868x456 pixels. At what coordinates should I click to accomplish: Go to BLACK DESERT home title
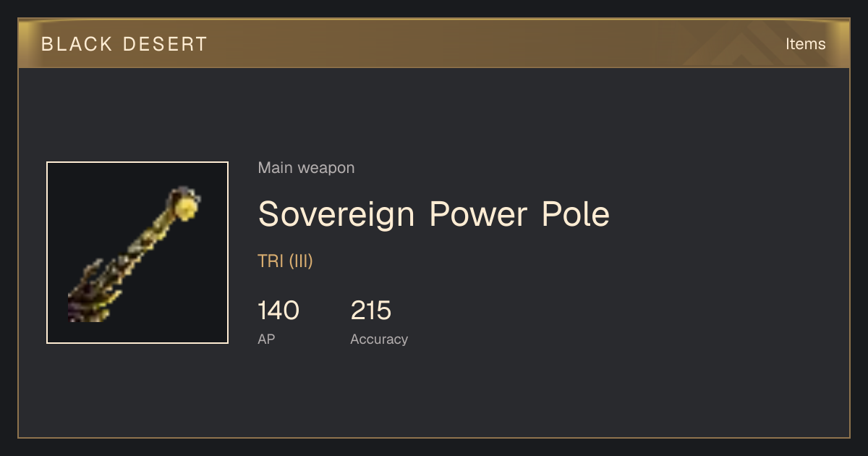[124, 44]
